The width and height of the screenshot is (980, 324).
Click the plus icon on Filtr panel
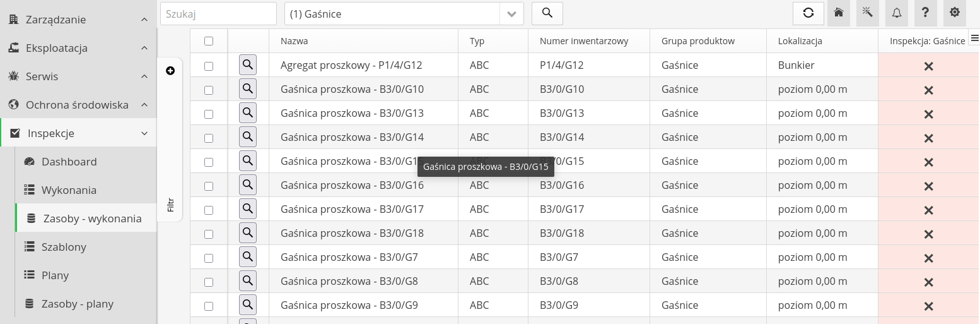tap(170, 71)
